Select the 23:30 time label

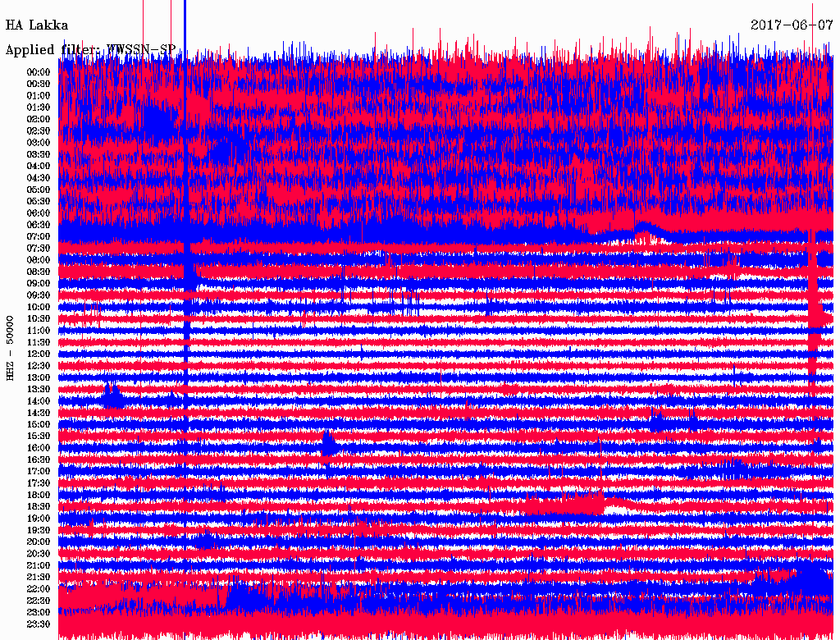point(39,624)
